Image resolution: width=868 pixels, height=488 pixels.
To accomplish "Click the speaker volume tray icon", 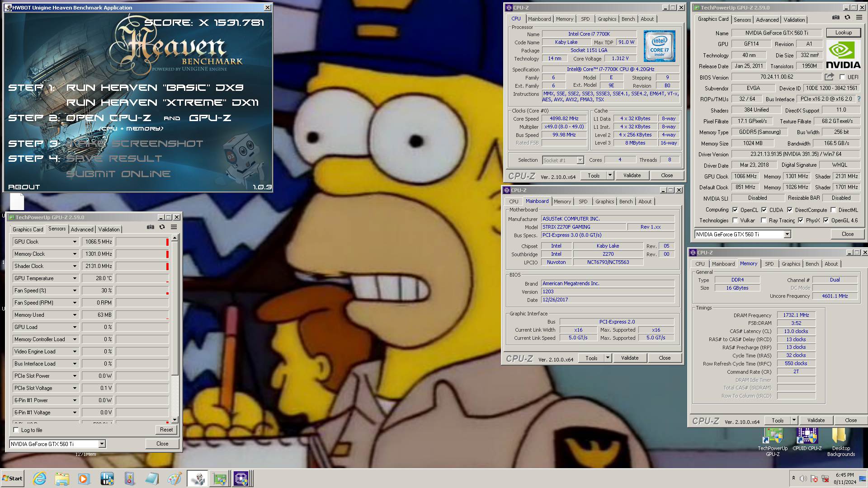I will click(x=803, y=479).
